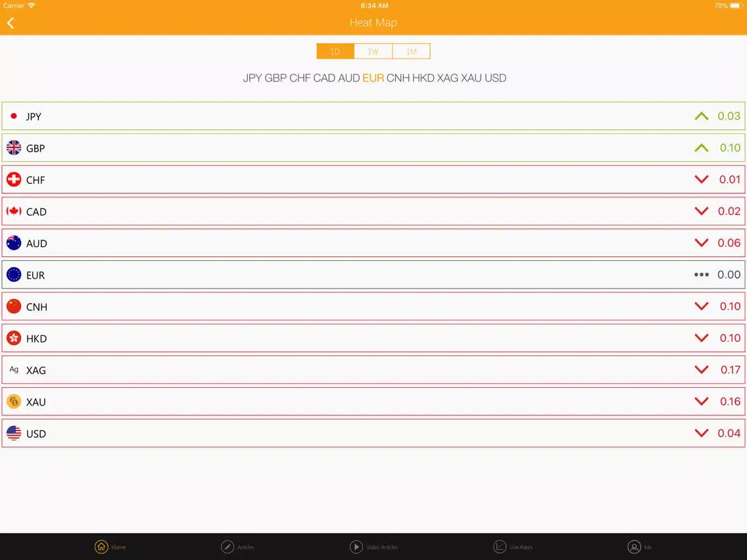The image size is (747, 560).
Task: Open the Video Articles tab
Action: pyautogui.click(x=373, y=547)
